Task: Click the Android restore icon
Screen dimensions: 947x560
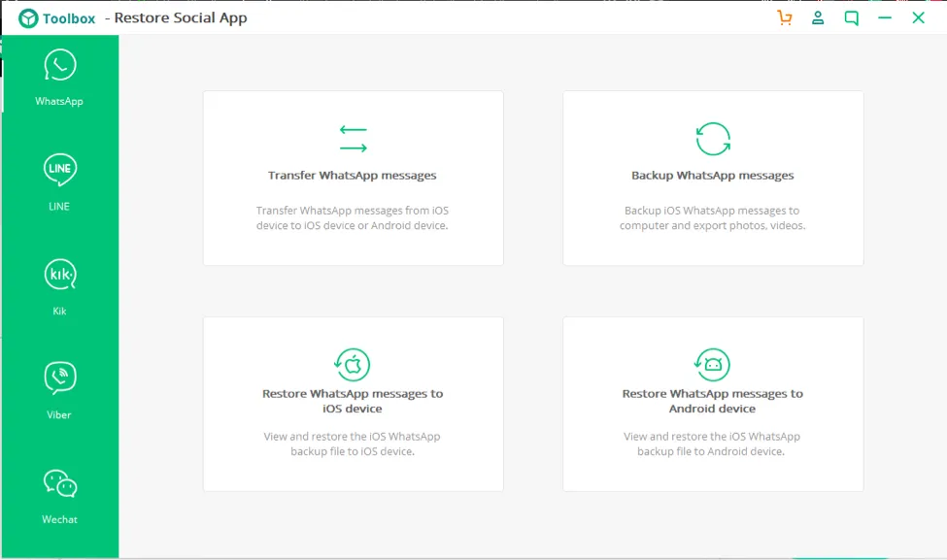Action: tap(712, 365)
